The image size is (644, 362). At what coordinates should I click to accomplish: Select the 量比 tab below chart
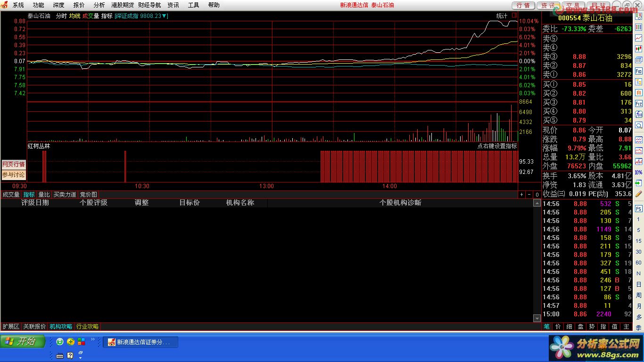tap(44, 194)
